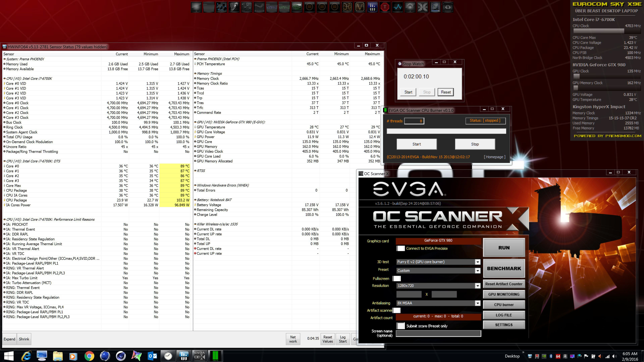Open the dark folder dock icon

(x=209, y=7)
